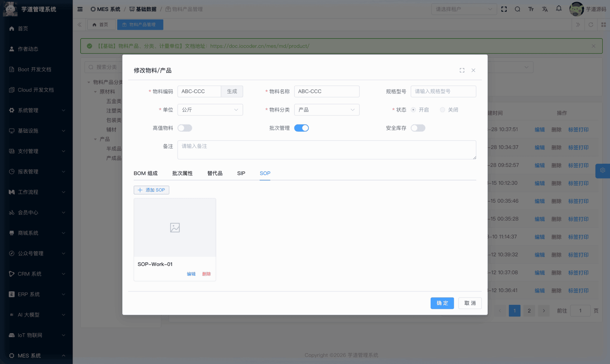The width and height of the screenshot is (610, 364).
Task: Click the language translation icon in header
Action: 545,9
